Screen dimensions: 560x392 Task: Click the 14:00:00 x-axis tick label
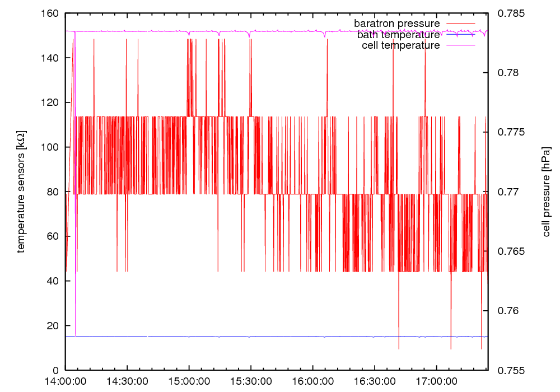point(66,381)
